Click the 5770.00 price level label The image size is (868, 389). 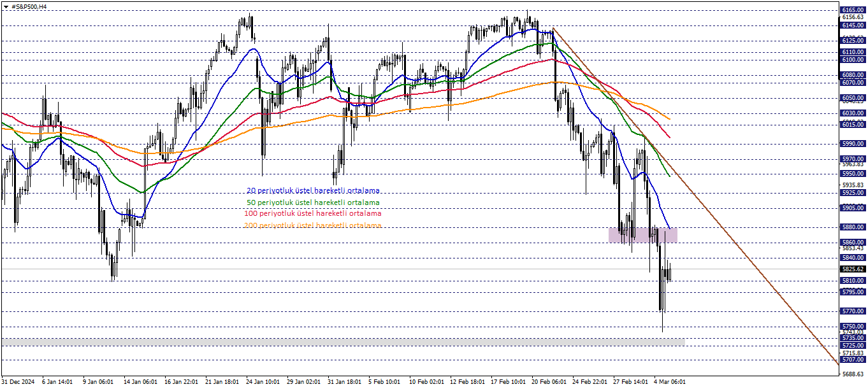[x=853, y=311]
